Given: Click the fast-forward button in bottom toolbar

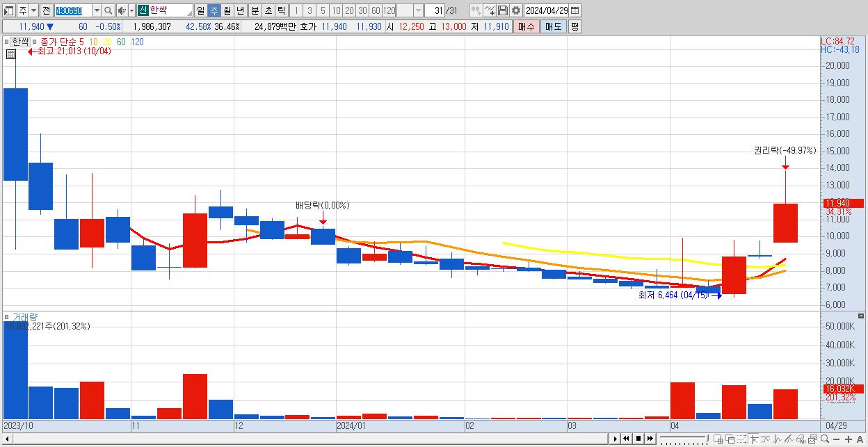Looking at the screenshot, I should click(x=650, y=439).
